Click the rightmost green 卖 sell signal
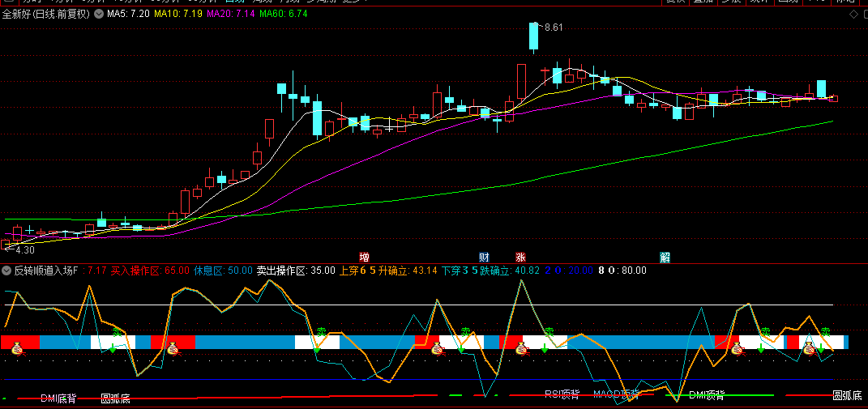 (x=825, y=332)
